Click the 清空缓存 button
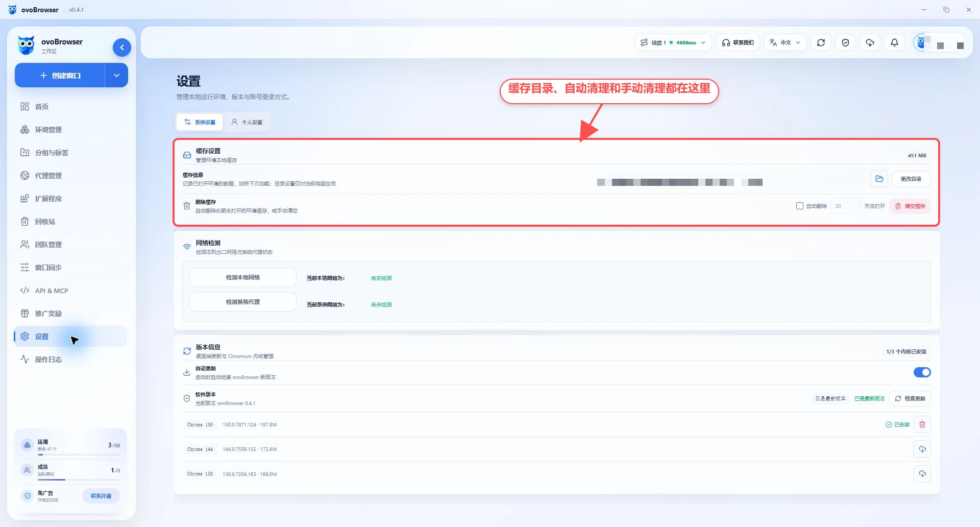This screenshot has width=980, height=527. pyautogui.click(x=910, y=206)
